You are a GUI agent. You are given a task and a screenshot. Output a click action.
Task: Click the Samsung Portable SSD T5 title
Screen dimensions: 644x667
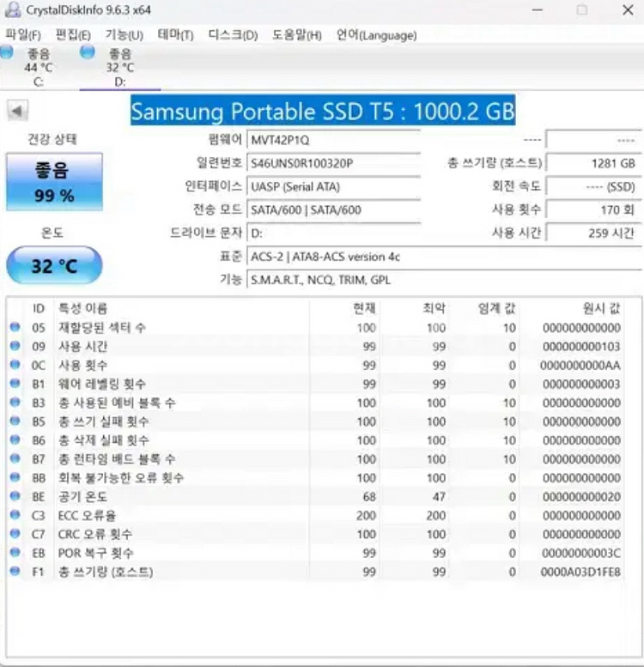tap(323, 111)
